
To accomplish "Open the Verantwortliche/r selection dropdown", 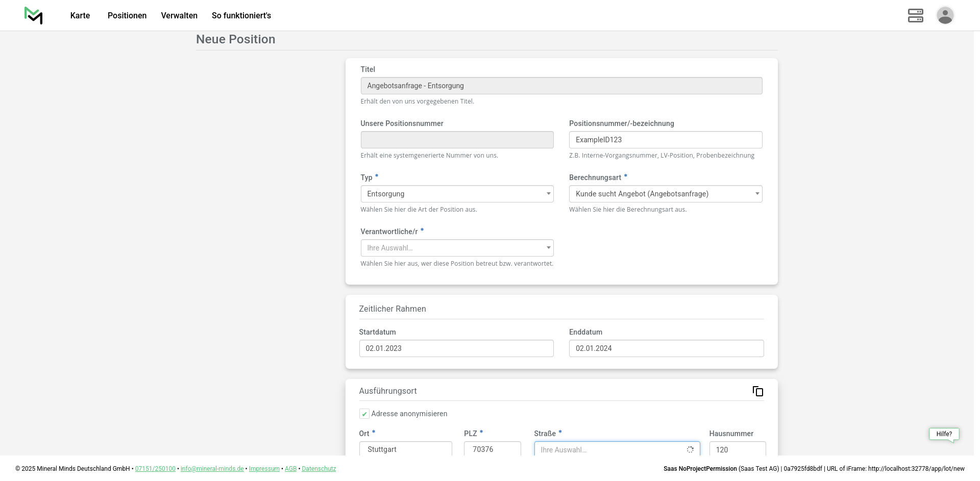I will (x=457, y=248).
